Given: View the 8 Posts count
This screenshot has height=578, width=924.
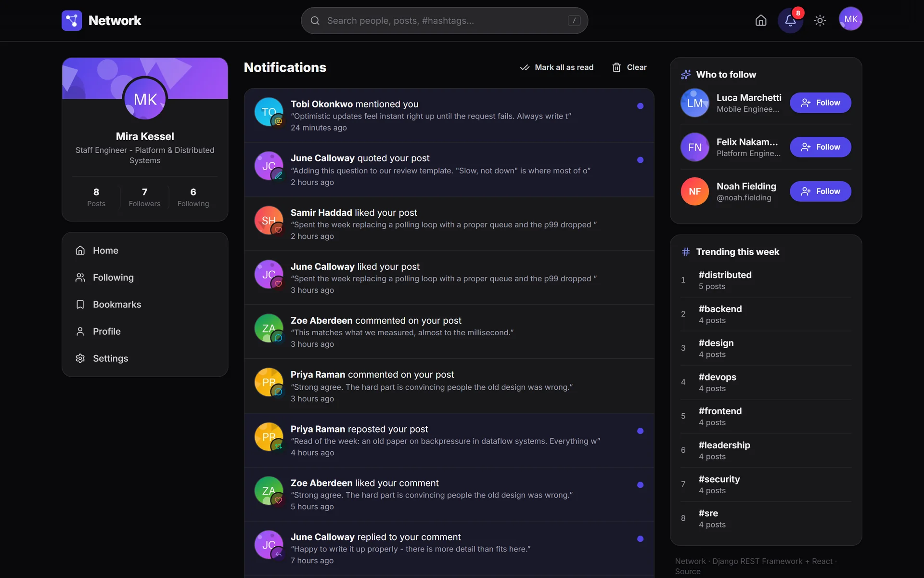Looking at the screenshot, I should pos(96,197).
